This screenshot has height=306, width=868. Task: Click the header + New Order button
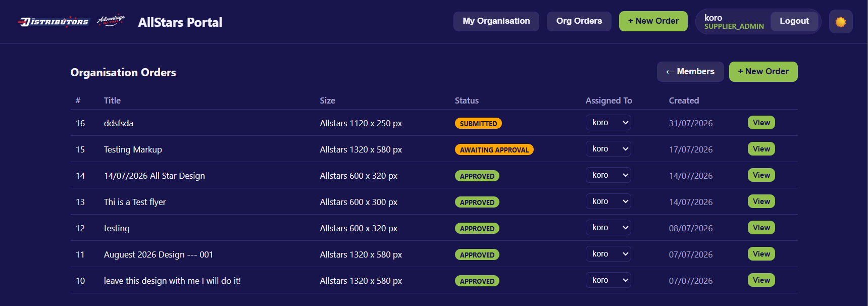[x=653, y=21]
